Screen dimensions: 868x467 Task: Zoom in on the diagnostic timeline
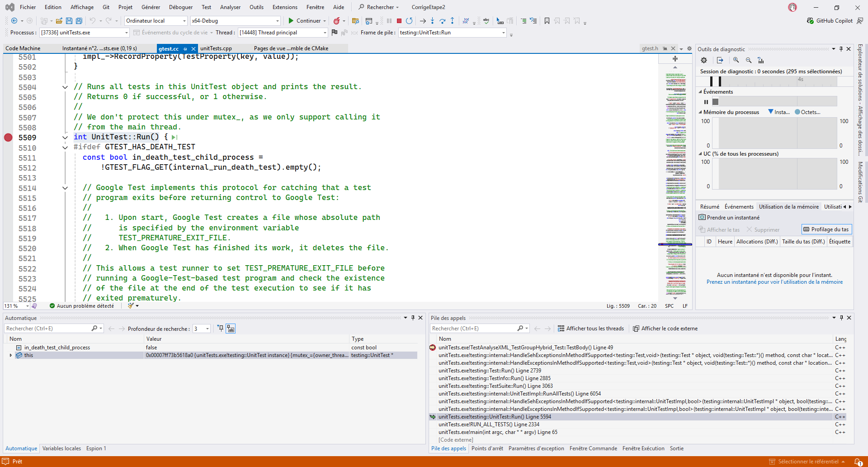(736, 60)
